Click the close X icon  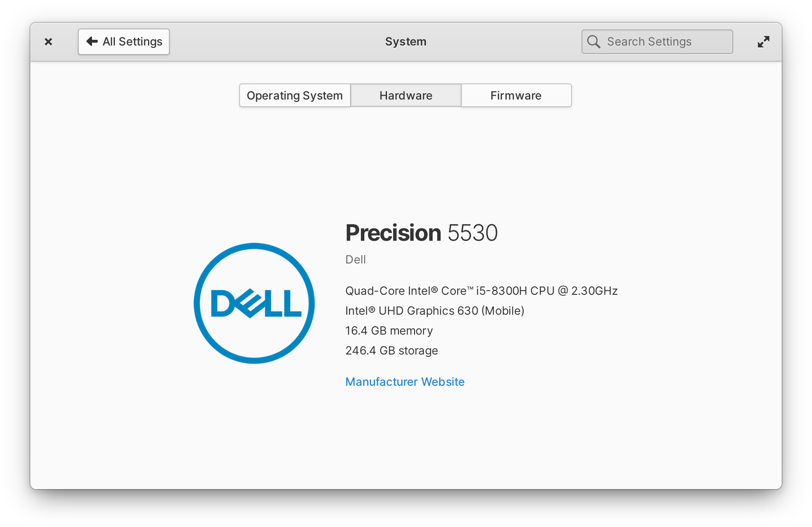click(48, 42)
